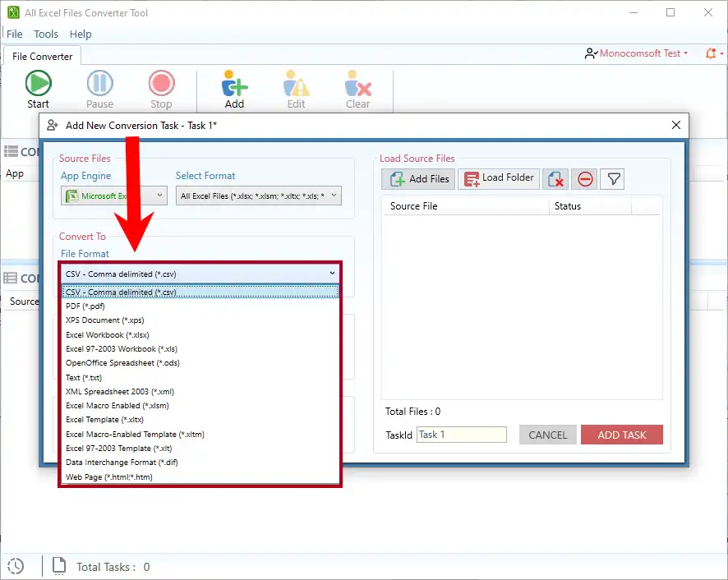Select Web Page (*.html;*.htm) option
Viewport: 728px width, 580px height.
[x=200, y=477]
